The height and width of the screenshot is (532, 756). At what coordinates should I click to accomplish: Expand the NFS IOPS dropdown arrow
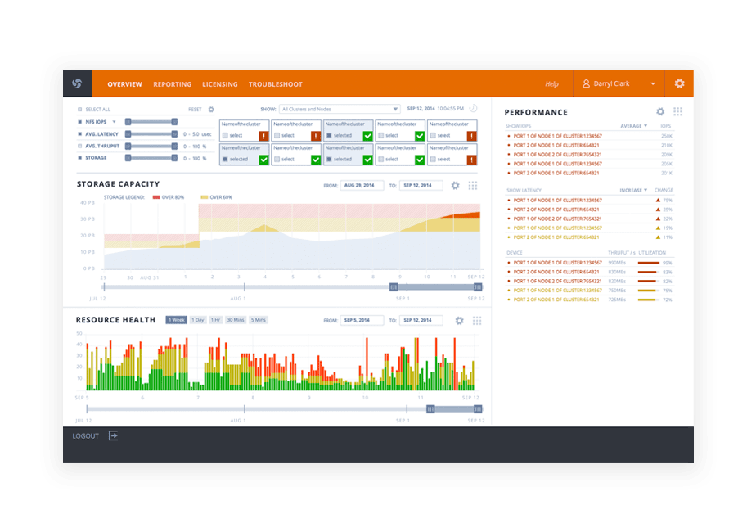(x=115, y=122)
